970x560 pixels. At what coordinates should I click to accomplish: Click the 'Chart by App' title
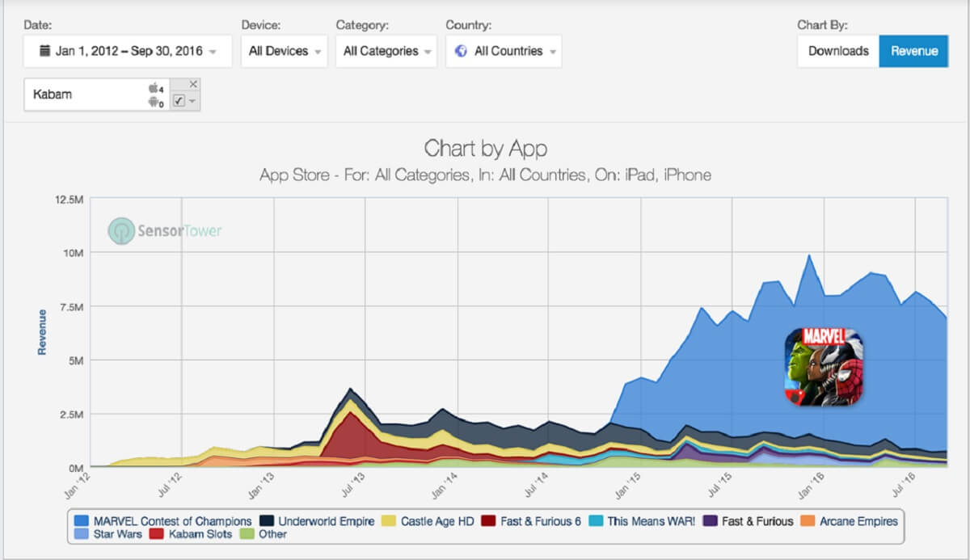tap(485, 149)
